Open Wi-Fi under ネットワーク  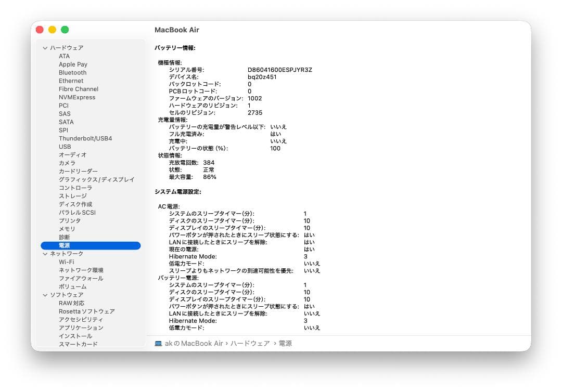[x=66, y=262]
